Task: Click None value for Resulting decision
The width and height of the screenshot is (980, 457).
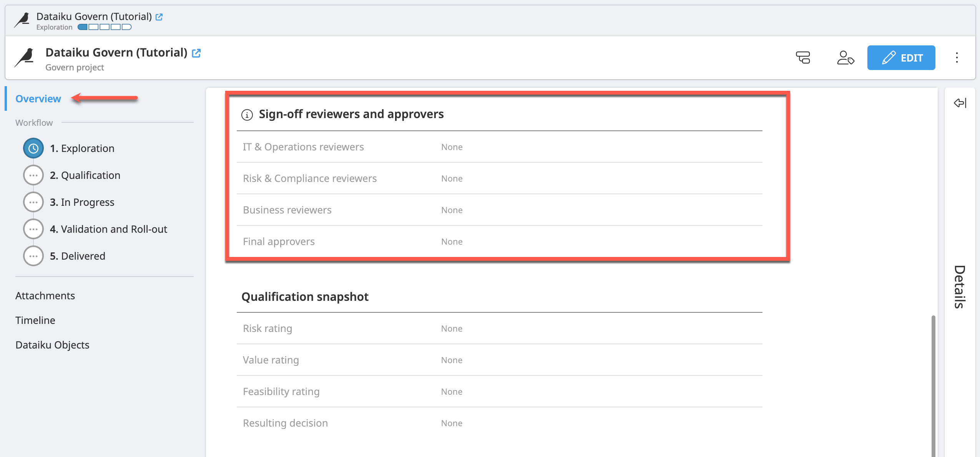Action: click(452, 423)
